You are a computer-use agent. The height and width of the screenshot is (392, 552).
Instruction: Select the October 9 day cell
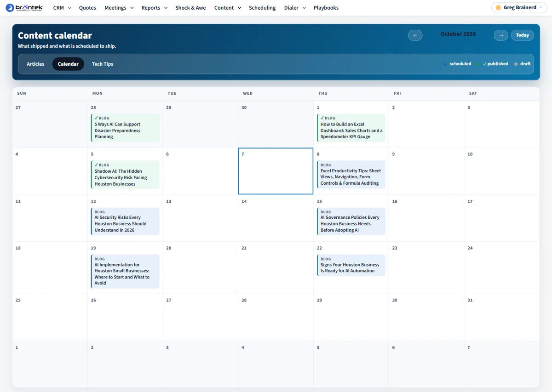[x=426, y=171]
